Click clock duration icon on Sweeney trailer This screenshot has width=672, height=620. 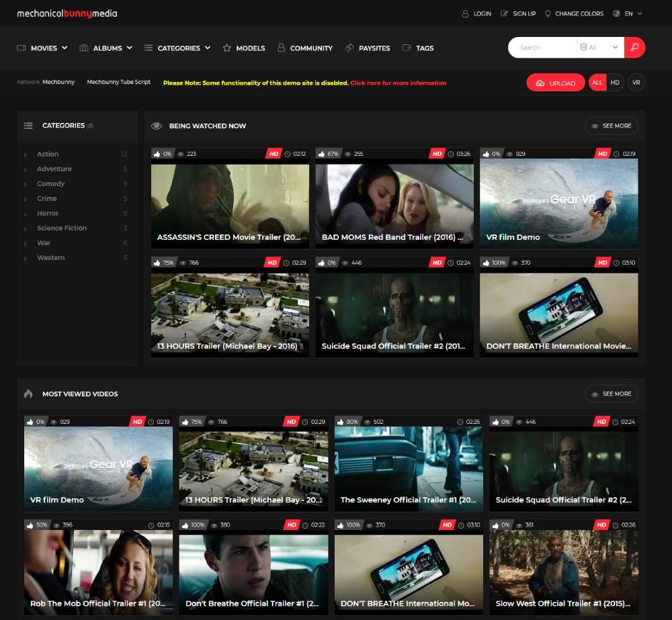tap(460, 422)
